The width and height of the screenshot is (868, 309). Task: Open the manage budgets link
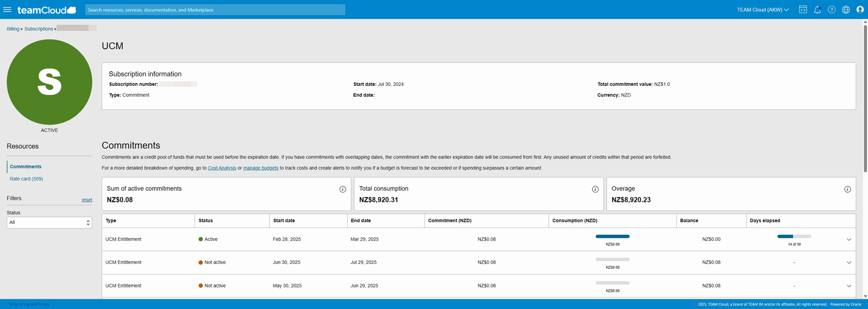pos(261,168)
